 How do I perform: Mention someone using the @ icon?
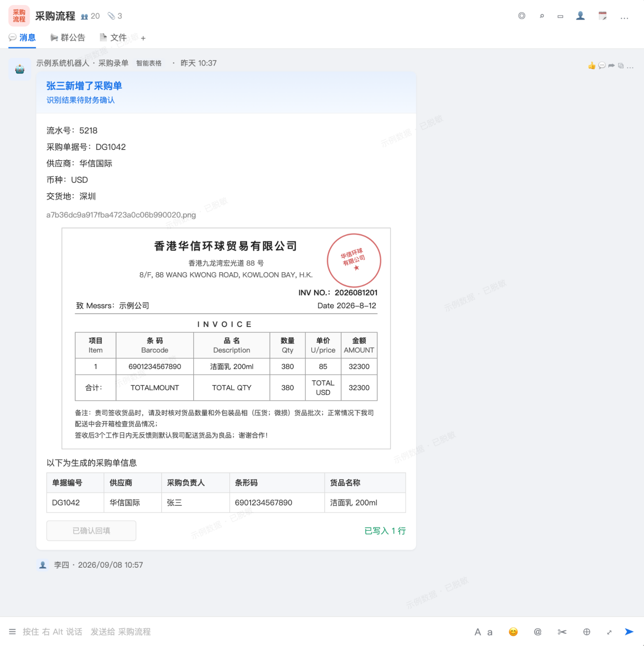[x=537, y=632]
